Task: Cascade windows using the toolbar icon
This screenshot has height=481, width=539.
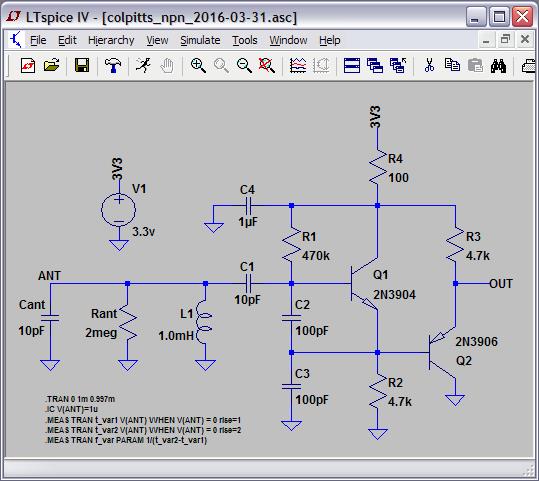Action: [375, 65]
